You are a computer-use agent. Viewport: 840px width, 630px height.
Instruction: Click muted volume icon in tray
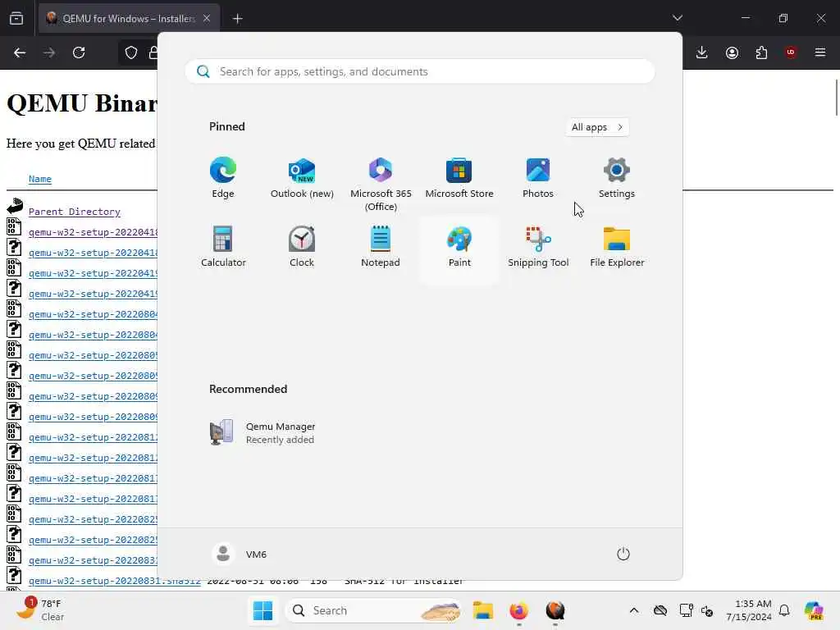[x=707, y=610]
